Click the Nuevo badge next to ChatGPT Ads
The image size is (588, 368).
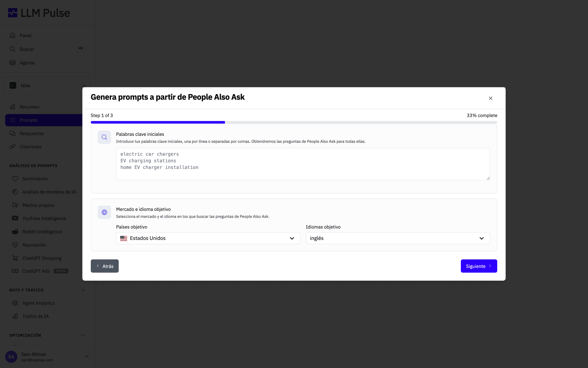(61, 271)
